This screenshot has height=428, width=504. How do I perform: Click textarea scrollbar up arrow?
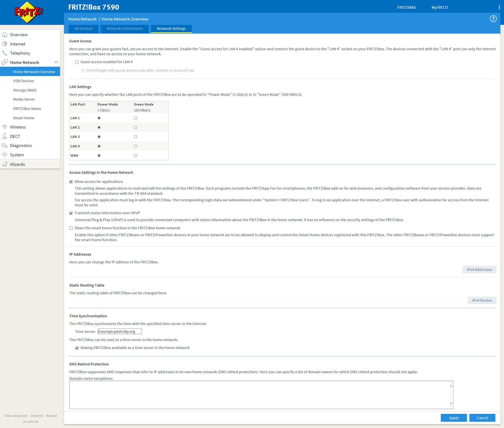451,386
